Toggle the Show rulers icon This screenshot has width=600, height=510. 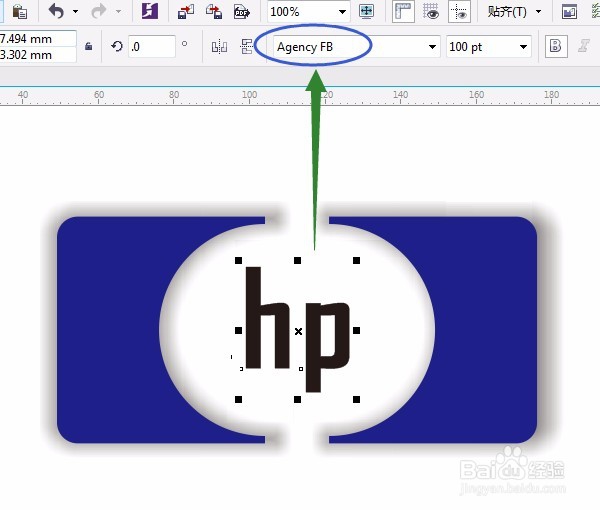coord(403,11)
